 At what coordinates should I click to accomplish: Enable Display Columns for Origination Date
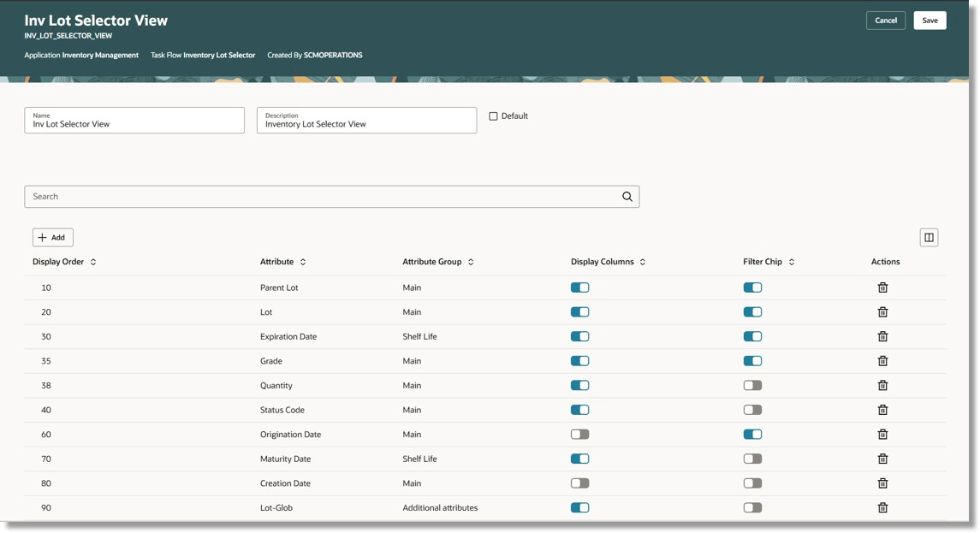(x=580, y=435)
